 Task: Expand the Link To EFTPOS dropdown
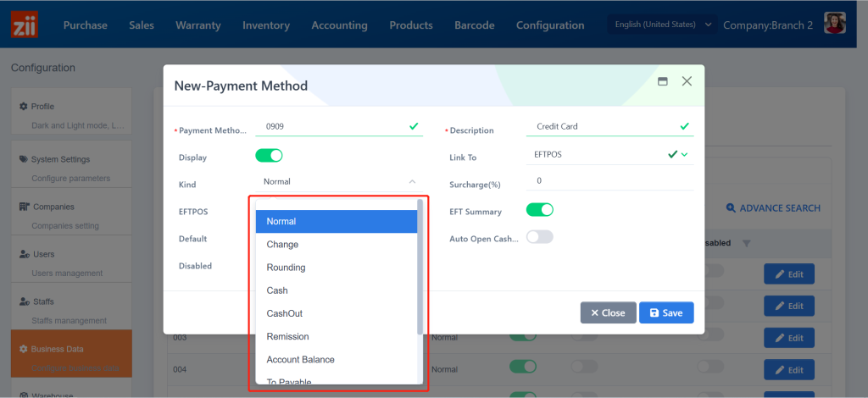(x=684, y=155)
